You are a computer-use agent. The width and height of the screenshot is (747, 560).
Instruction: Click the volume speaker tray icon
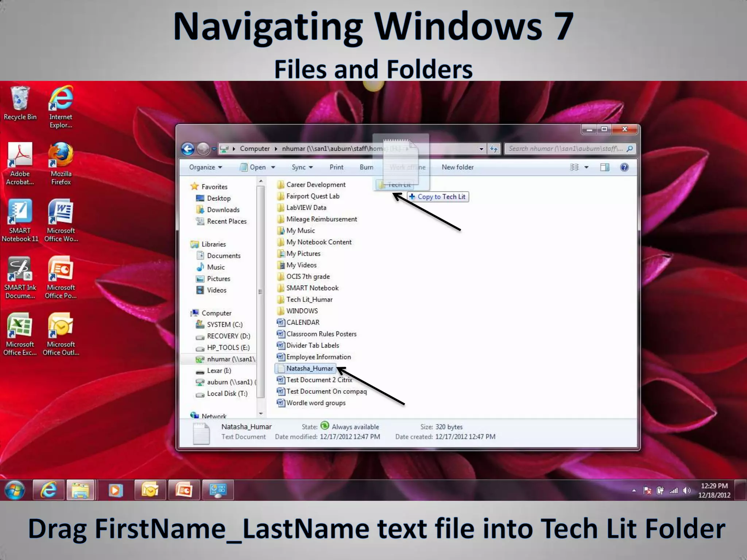pyautogui.click(x=686, y=490)
